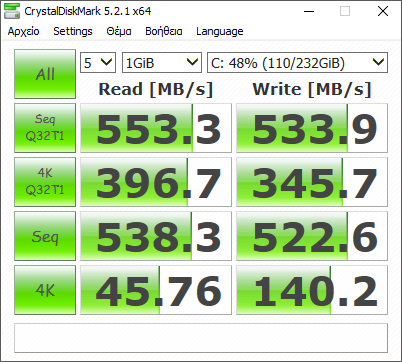Click the Seq write result 522.6

(x=312, y=236)
